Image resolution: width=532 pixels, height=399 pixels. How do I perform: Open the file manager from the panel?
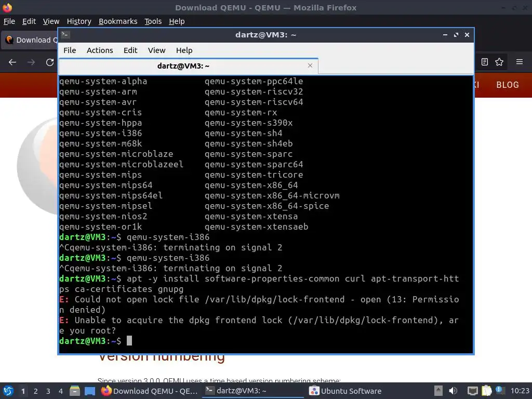click(75, 391)
